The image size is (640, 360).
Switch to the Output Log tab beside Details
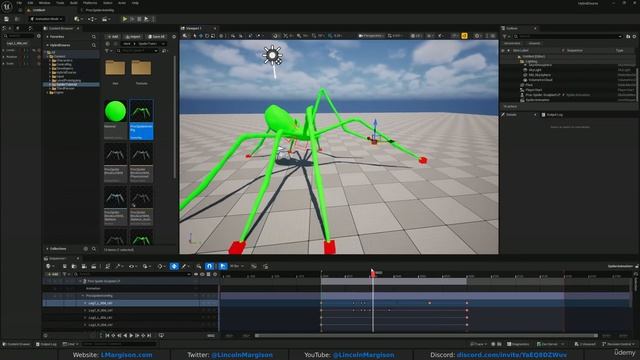(553, 115)
